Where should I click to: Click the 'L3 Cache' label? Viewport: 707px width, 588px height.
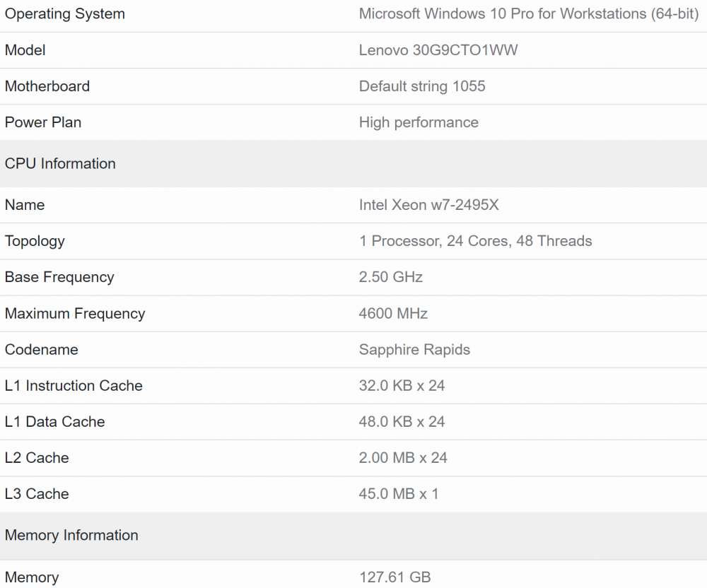(x=37, y=494)
